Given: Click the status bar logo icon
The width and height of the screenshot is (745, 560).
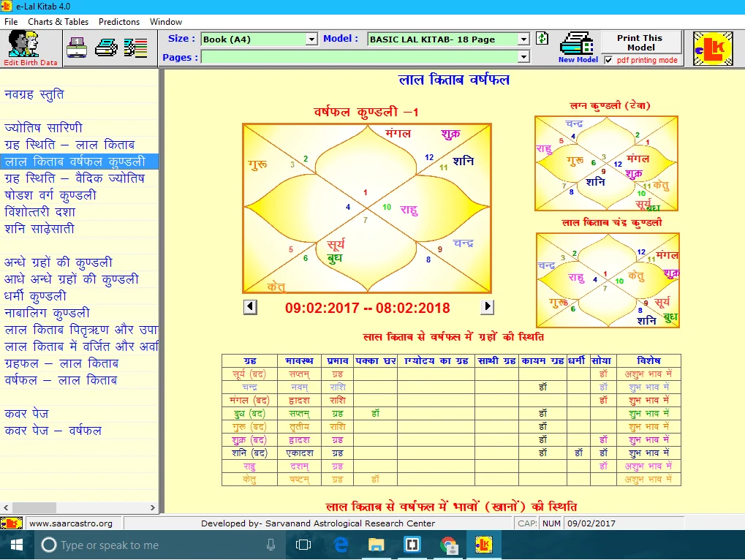Looking at the screenshot, I should click(12, 523).
